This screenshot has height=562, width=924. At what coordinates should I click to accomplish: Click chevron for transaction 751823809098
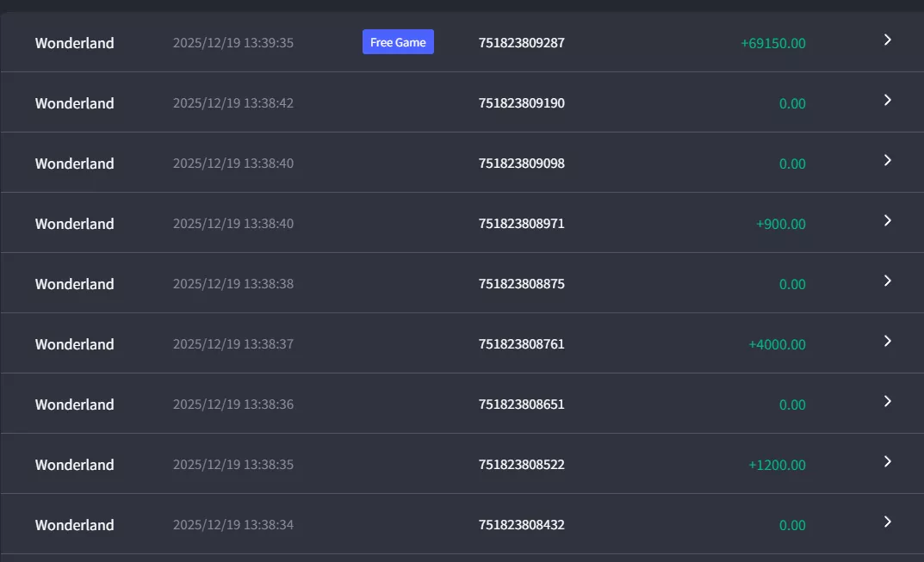(888, 160)
